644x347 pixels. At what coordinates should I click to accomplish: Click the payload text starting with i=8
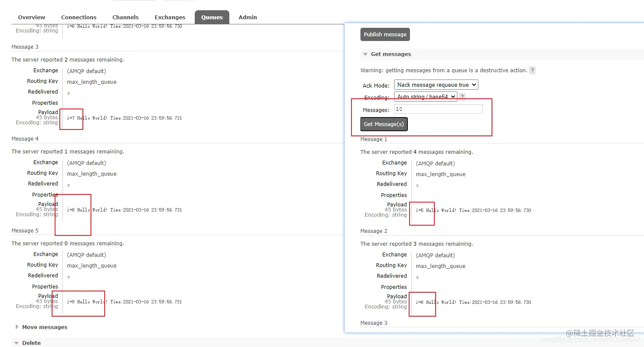pos(124,210)
